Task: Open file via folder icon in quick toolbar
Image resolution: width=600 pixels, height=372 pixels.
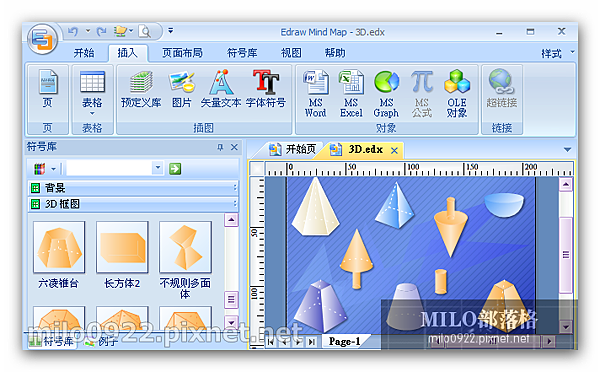Action: [x=121, y=31]
